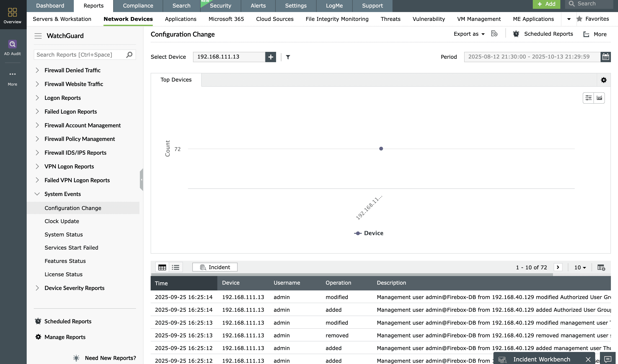Collapse the sidebar hamburger menu
This screenshot has height=364, width=618.
point(38,36)
